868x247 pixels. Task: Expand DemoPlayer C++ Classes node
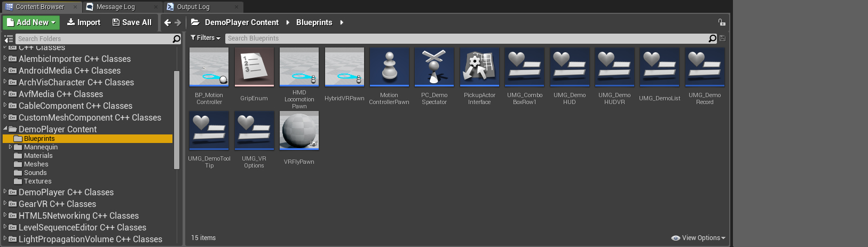tap(5, 192)
